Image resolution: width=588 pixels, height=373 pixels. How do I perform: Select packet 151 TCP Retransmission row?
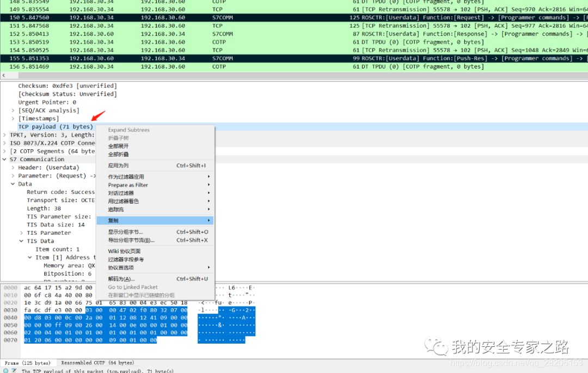pos(294,26)
